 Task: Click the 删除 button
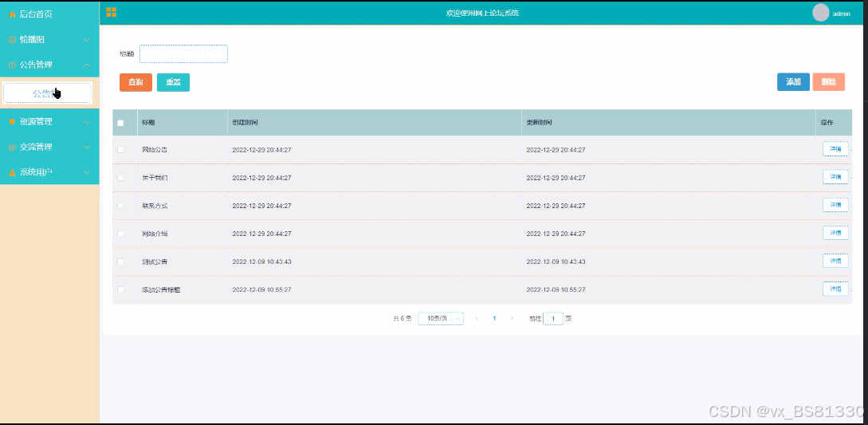[829, 82]
